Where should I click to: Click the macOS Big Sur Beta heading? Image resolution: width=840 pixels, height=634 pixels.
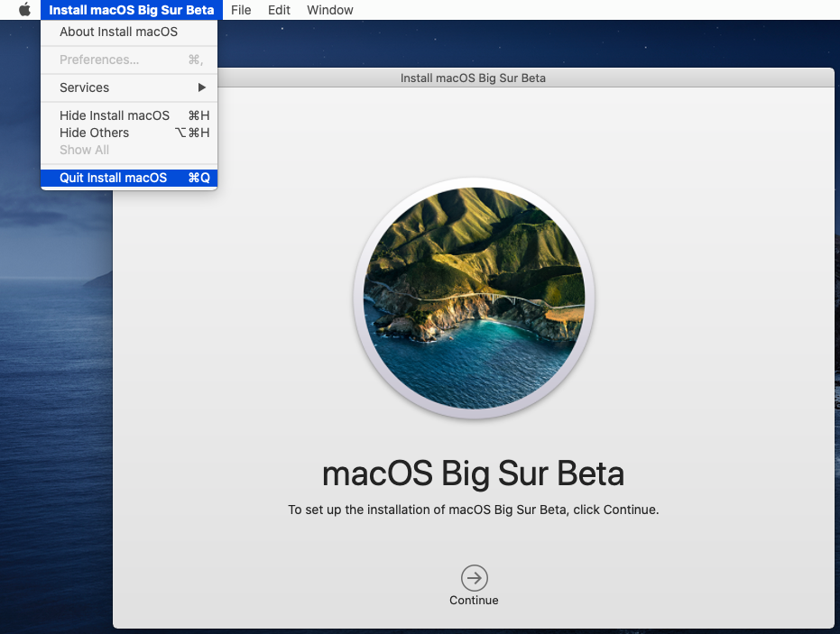(x=473, y=473)
